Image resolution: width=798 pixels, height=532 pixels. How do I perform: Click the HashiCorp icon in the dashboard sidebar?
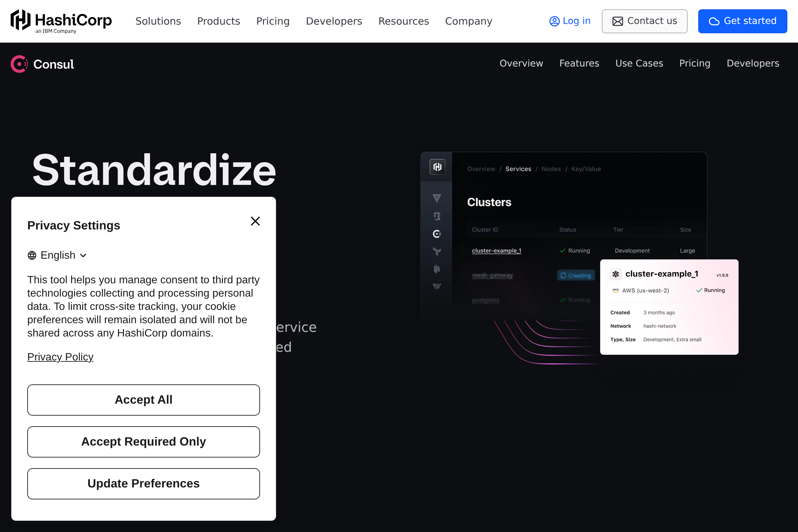437,167
